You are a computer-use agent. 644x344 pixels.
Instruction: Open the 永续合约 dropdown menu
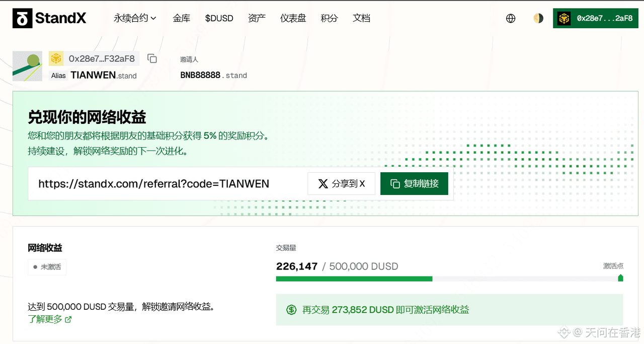(135, 18)
